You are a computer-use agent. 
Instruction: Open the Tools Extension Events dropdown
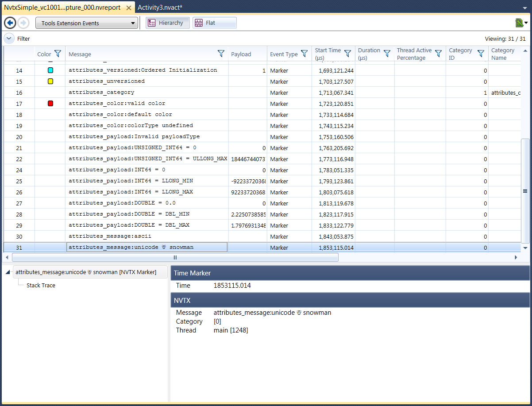pyautogui.click(x=87, y=23)
